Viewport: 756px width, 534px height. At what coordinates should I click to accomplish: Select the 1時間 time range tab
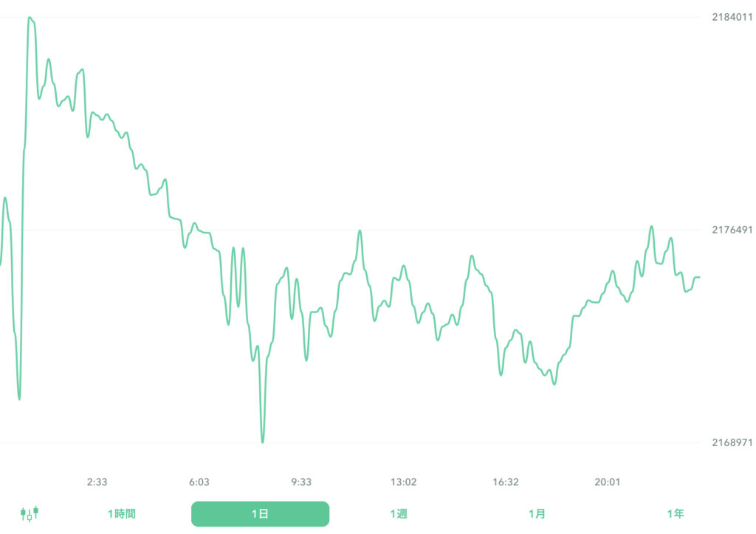pos(122,513)
